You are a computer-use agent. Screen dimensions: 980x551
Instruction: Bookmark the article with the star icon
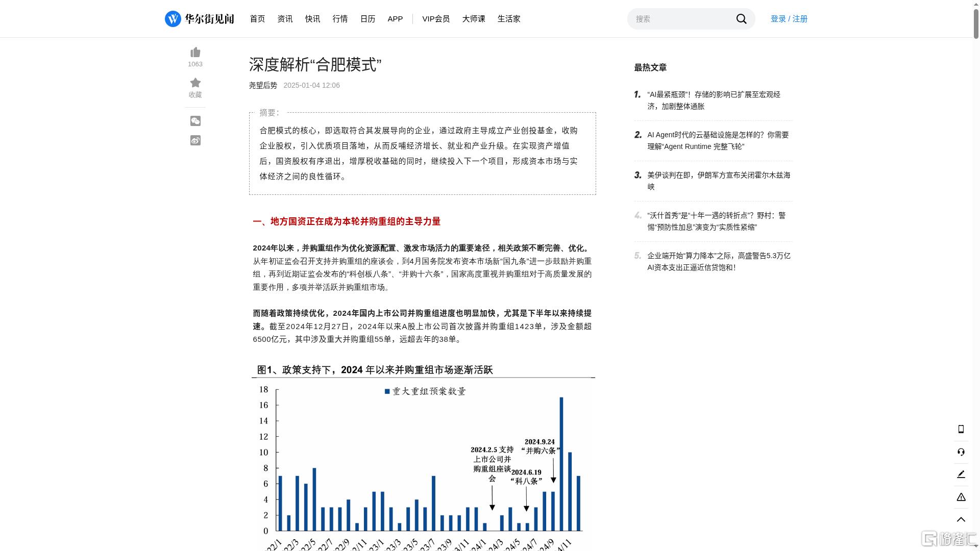click(195, 83)
